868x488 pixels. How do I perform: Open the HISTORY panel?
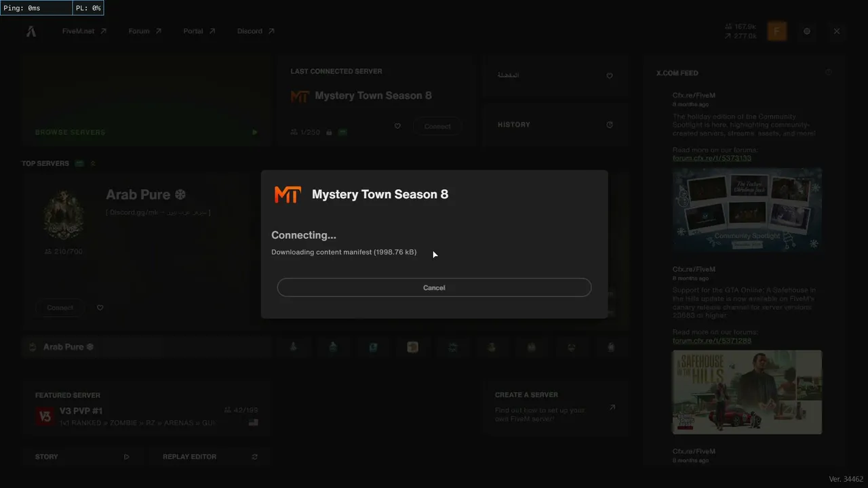pyautogui.click(x=555, y=125)
